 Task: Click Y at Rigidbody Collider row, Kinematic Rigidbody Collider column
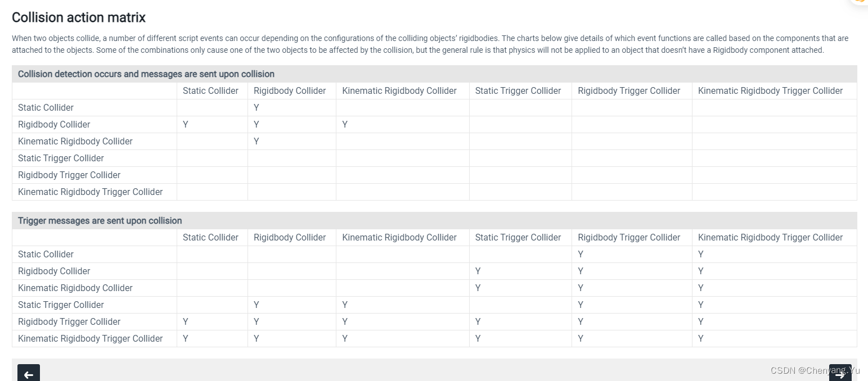coord(345,125)
